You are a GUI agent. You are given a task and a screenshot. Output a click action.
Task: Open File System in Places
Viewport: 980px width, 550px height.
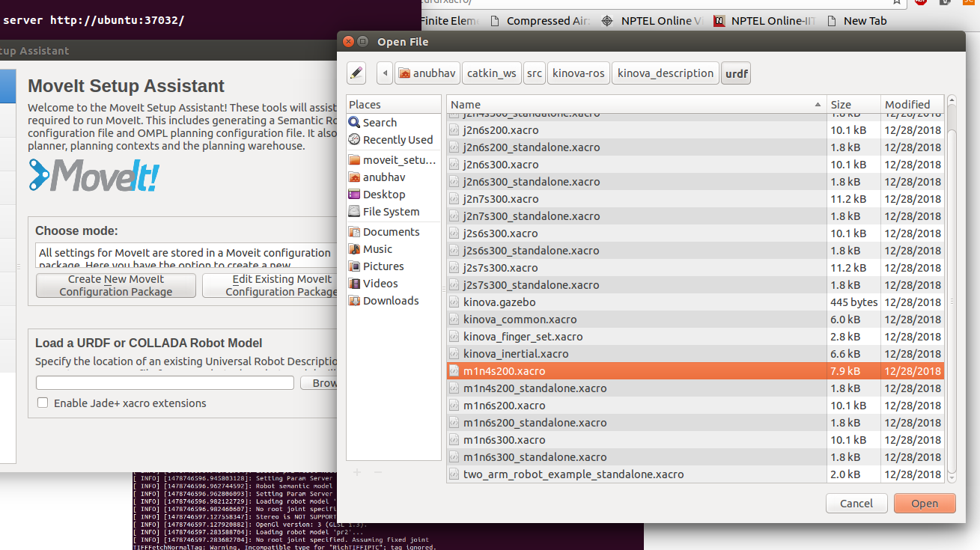point(383,212)
